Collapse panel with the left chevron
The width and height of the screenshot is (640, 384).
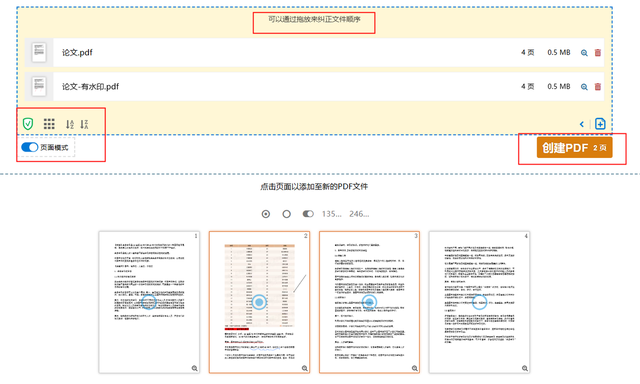coord(582,124)
